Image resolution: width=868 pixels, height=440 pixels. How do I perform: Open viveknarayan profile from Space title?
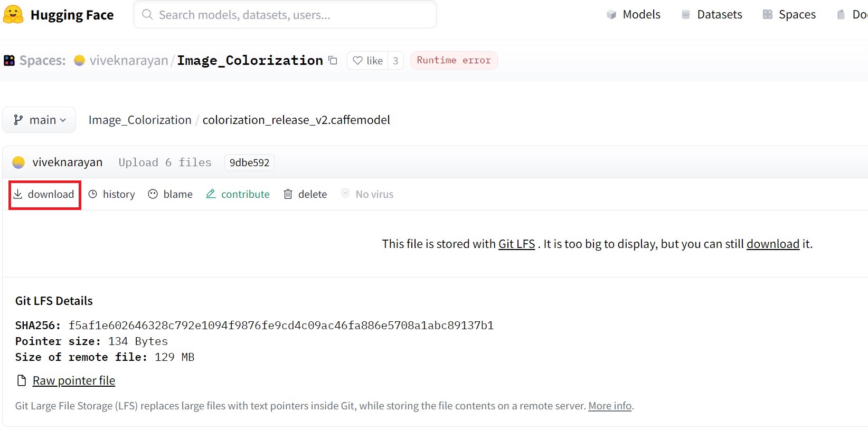pos(129,61)
